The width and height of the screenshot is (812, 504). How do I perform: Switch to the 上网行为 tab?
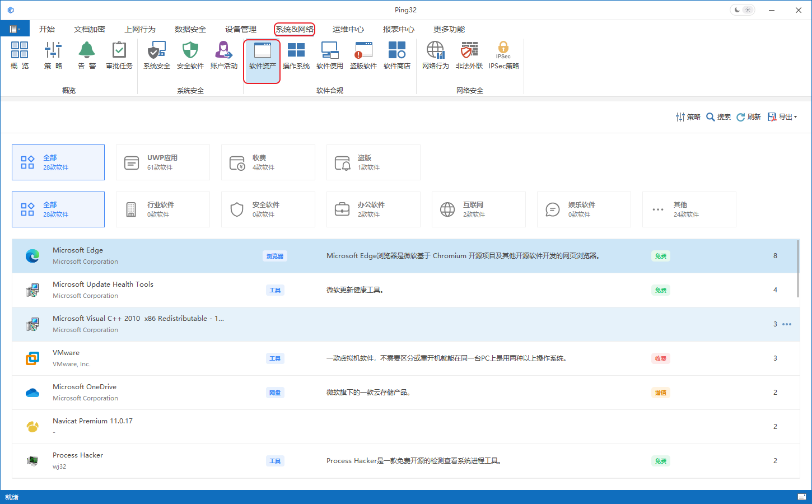[140, 29]
